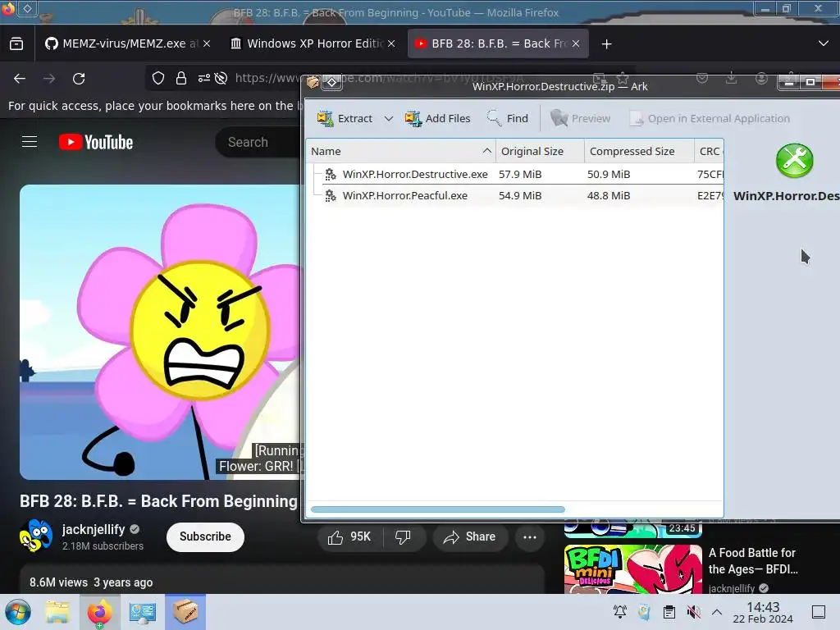Click the autoplay blocked icon
This screenshot has height=630, width=840.
(x=221, y=79)
